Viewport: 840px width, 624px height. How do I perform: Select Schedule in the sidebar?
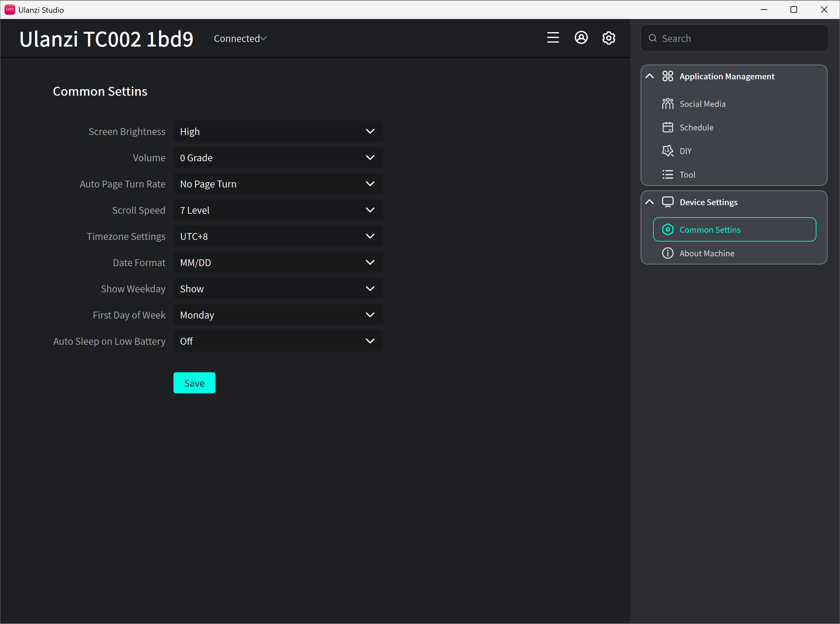pos(734,127)
